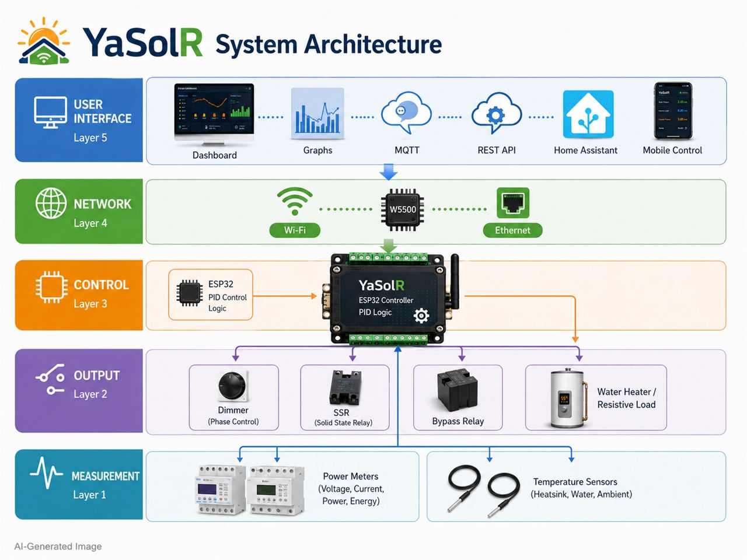Click the Measurement pulse waveform icon
The width and height of the screenshot is (747, 560).
pos(47,473)
